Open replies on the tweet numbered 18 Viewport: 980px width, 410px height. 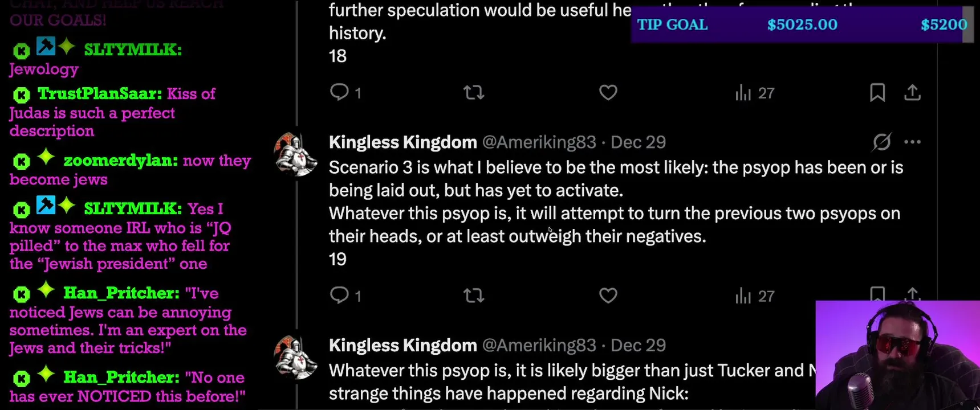340,92
